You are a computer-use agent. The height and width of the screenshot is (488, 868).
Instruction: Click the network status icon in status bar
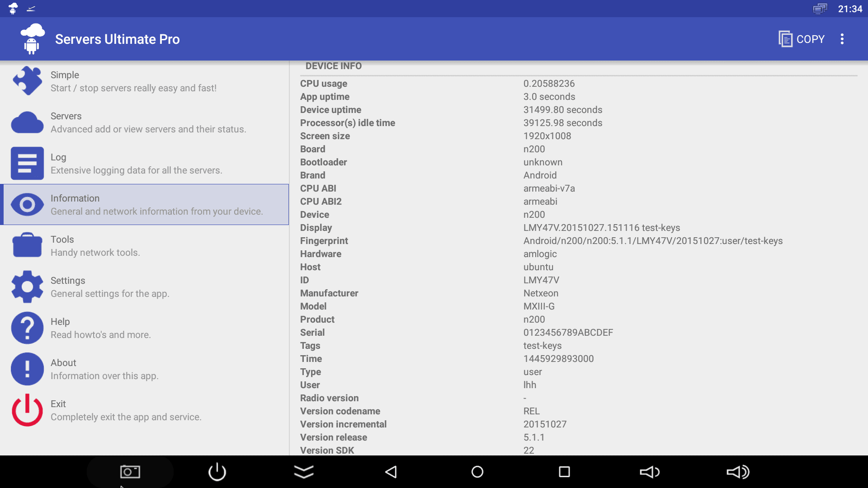(820, 9)
